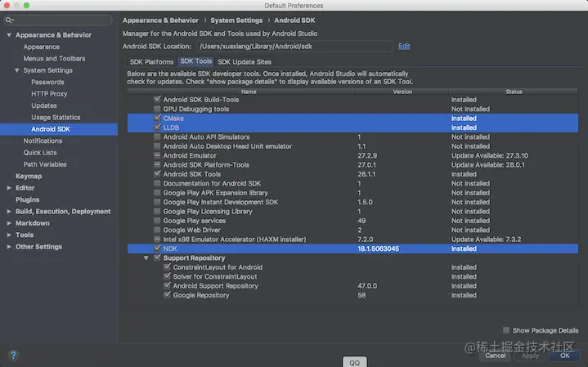Screen dimensions: 588x367
Task: Open Menus and Toolbars settings
Action: coord(54,59)
